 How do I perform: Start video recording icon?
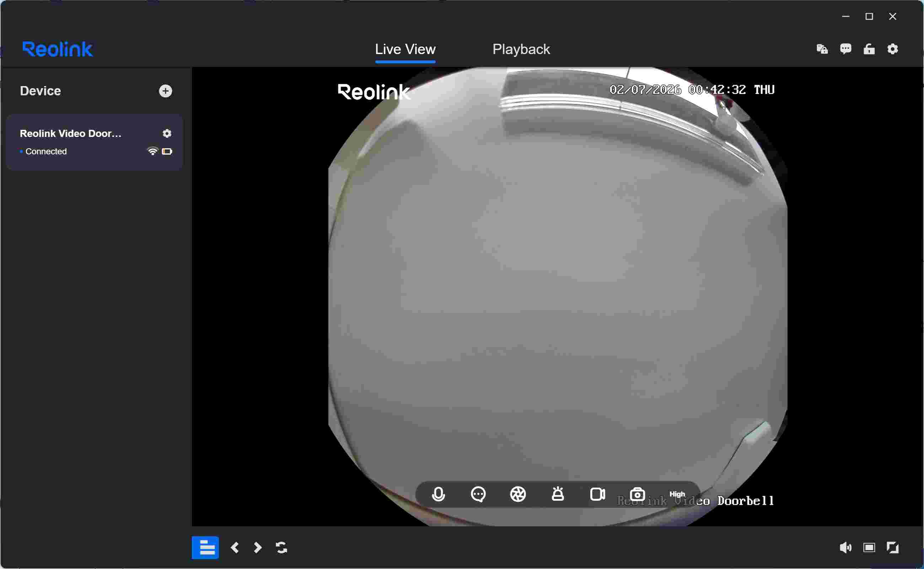pyautogui.click(x=597, y=494)
